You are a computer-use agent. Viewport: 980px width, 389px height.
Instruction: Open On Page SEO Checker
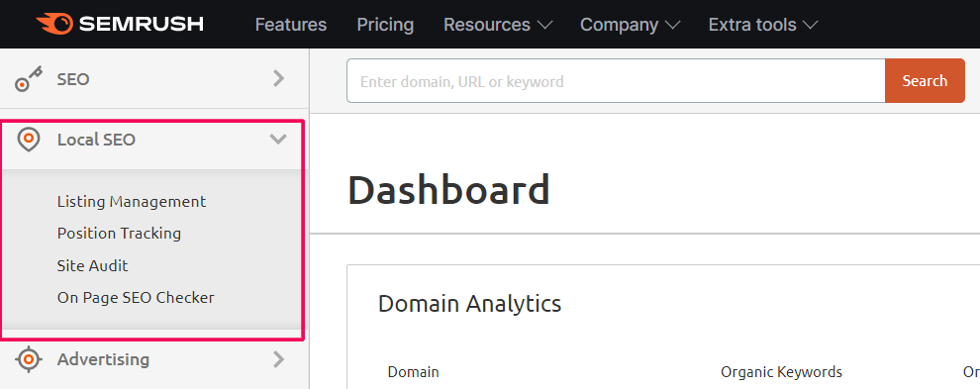click(136, 298)
